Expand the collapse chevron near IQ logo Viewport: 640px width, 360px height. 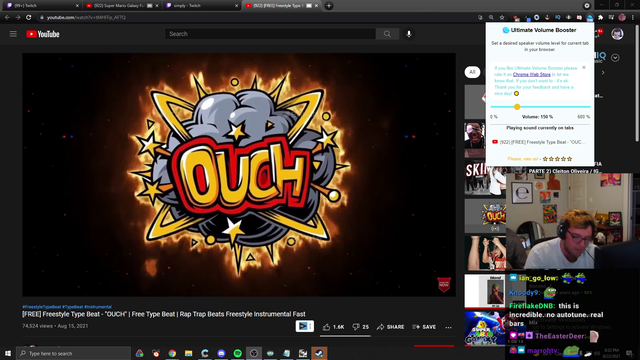click(615, 58)
